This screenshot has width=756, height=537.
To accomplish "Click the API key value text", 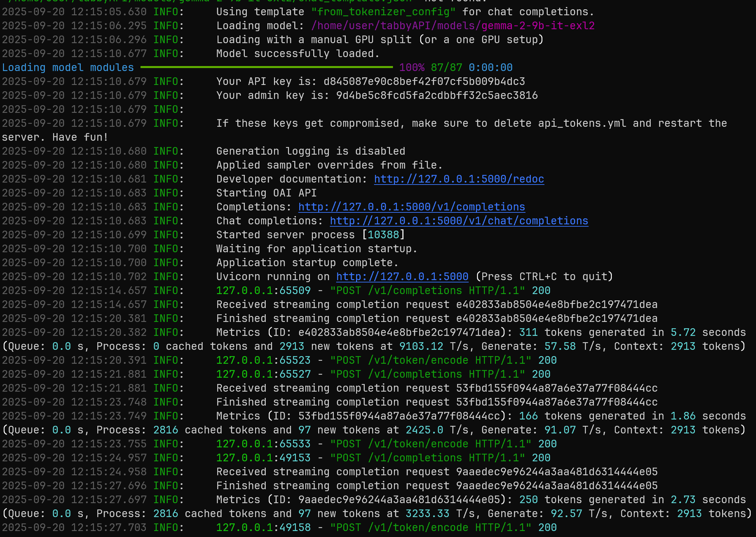I will [x=424, y=82].
